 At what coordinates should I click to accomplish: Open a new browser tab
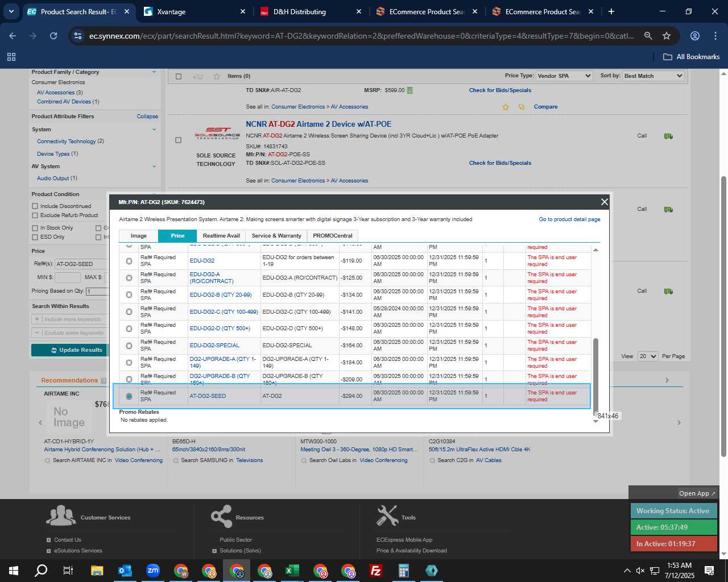click(611, 11)
